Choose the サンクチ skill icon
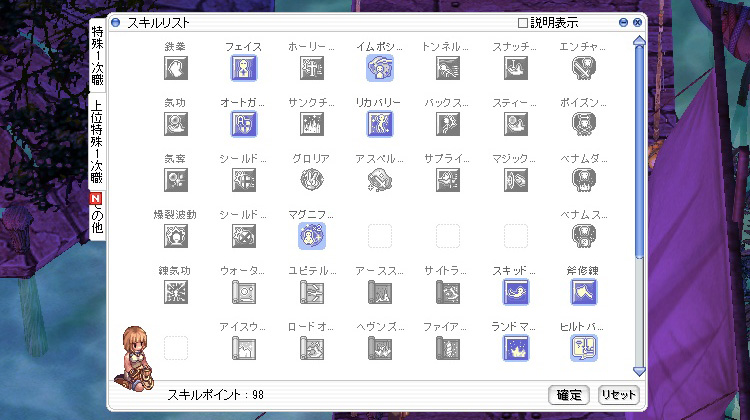 coord(311,124)
